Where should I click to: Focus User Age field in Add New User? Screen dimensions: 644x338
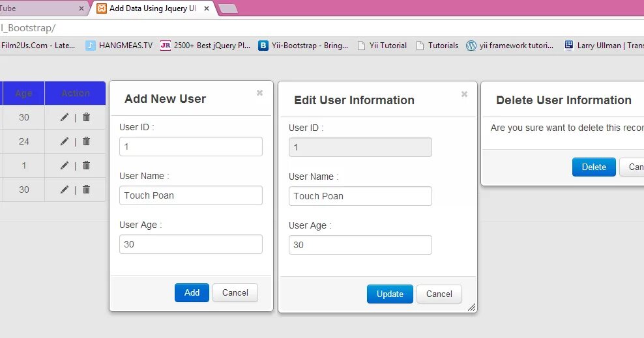190,244
